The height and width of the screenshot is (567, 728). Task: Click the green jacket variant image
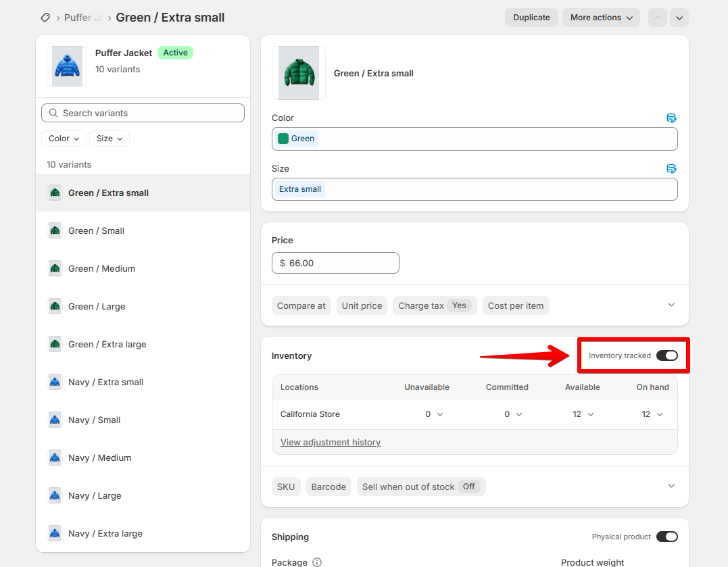click(299, 73)
